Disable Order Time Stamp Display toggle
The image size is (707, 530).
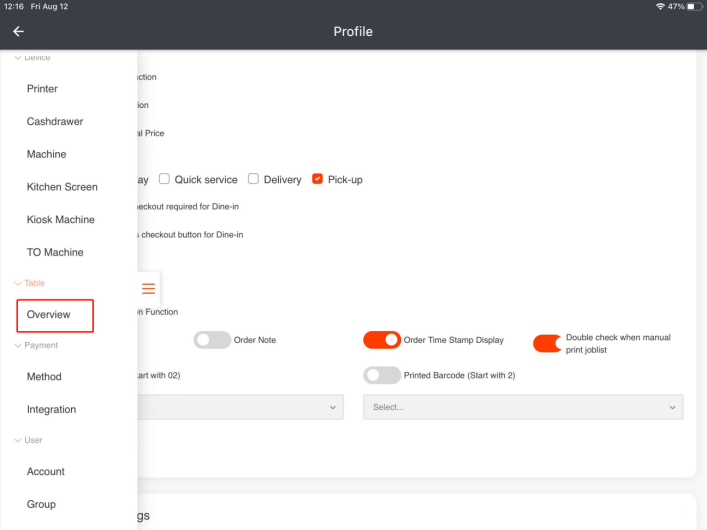(381, 340)
